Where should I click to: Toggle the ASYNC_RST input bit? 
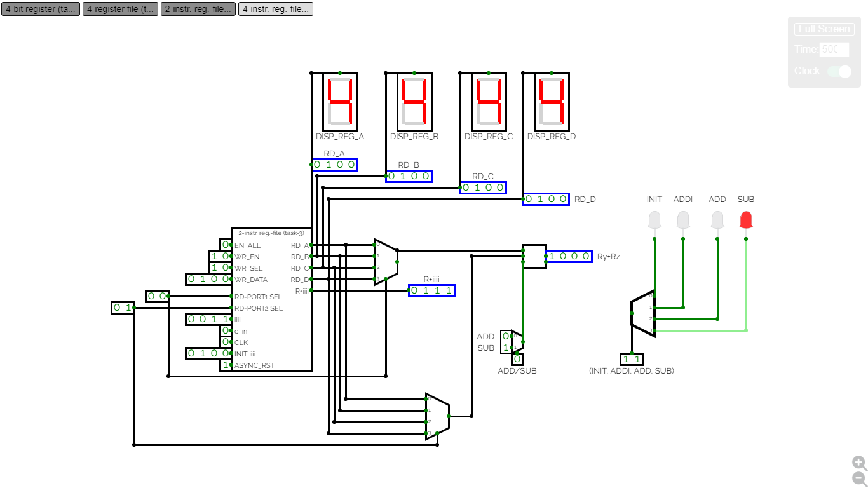point(226,365)
